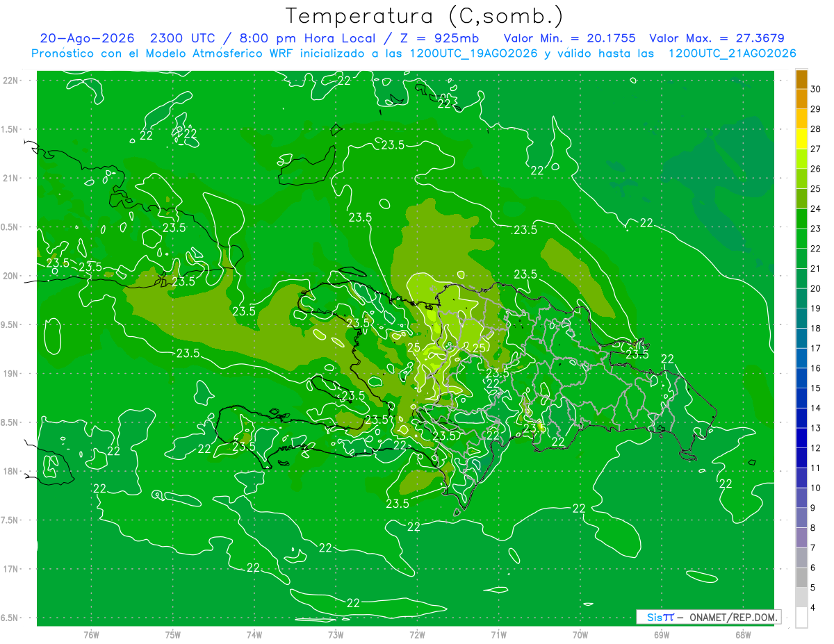Image resolution: width=834 pixels, height=644 pixels.
Task: Click the blue "SisTT" logo text
Action: pos(660,617)
